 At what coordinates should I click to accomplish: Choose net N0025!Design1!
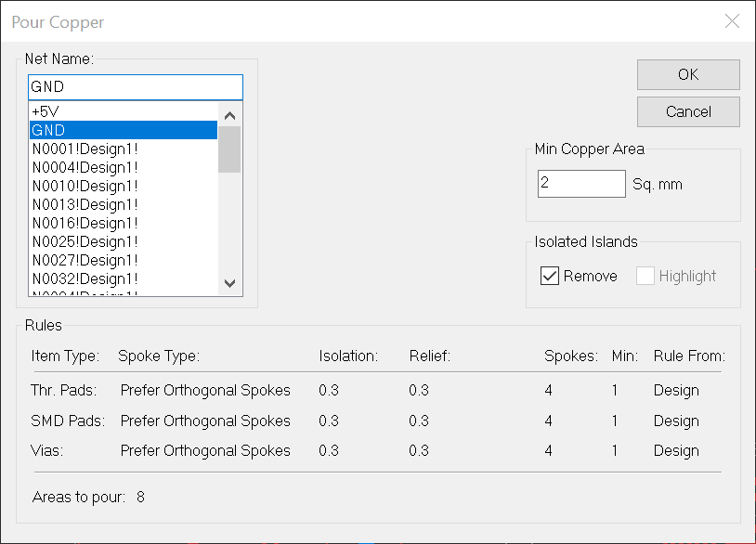(x=123, y=241)
